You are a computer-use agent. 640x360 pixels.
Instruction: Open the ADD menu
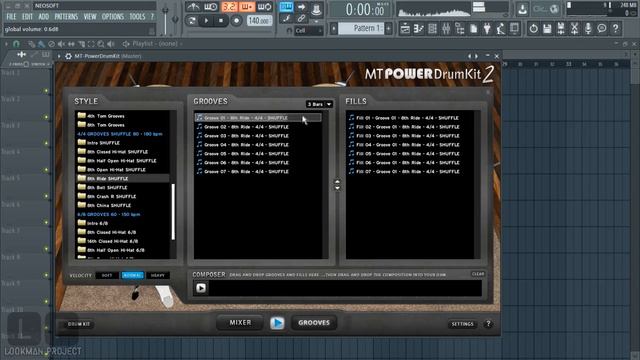pyautogui.click(x=44, y=17)
